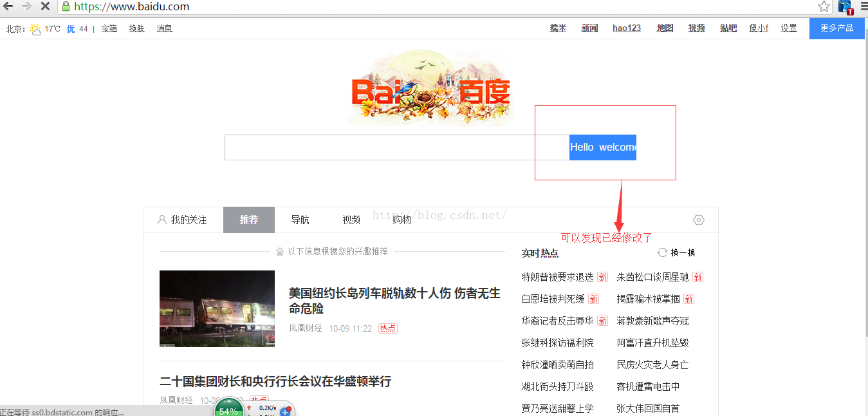The width and height of the screenshot is (868, 416).
Task: Switch to 导航 tab
Action: pos(300,220)
